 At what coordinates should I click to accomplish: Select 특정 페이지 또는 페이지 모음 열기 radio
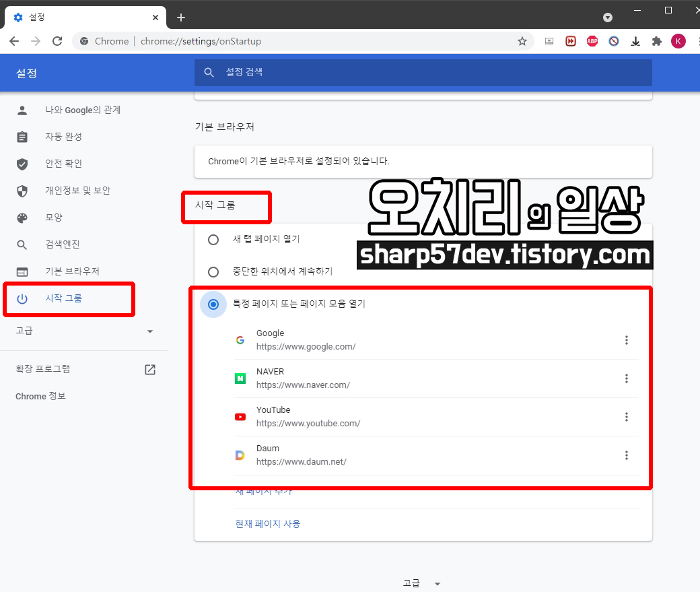pyautogui.click(x=213, y=304)
